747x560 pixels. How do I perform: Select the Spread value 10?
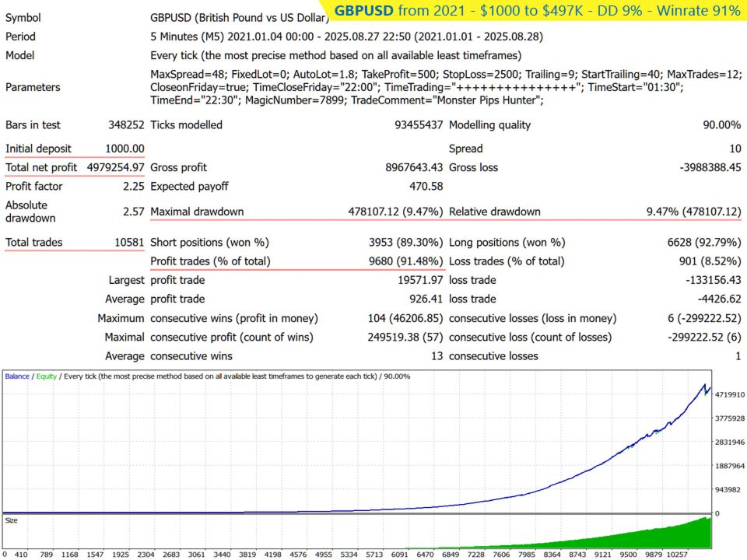coord(735,149)
